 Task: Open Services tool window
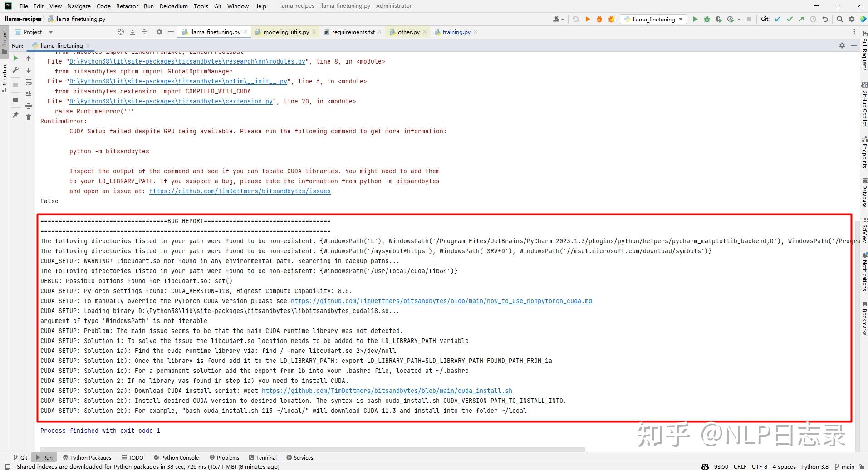[299, 457]
